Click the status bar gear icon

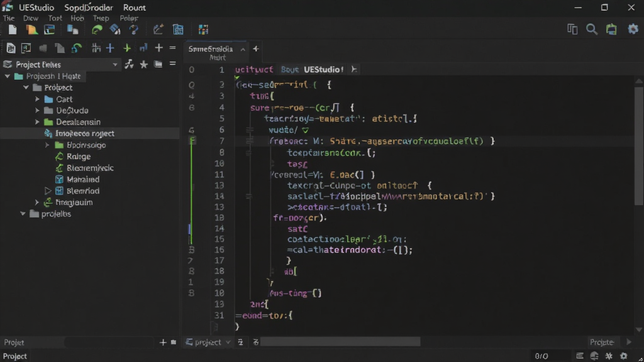(624, 356)
